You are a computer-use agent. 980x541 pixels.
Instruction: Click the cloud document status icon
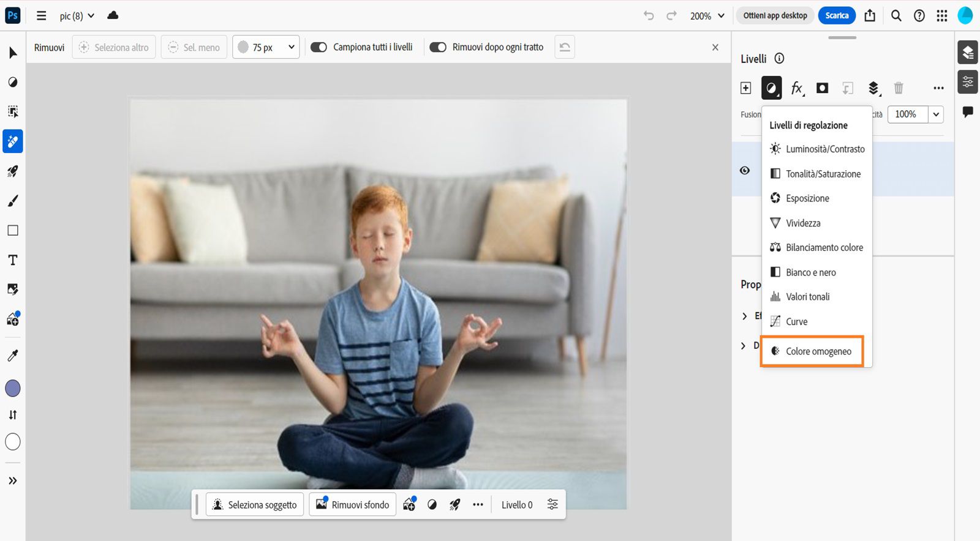[x=113, y=15]
